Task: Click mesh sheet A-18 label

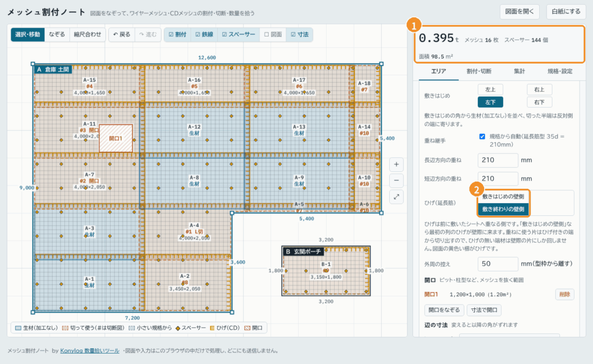Action: [x=364, y=83]
